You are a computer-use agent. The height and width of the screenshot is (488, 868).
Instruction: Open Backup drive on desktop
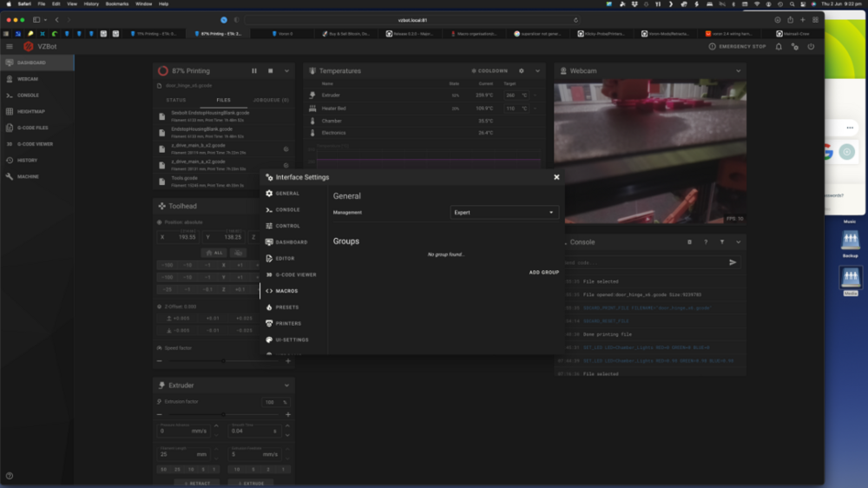pos(851,244)
